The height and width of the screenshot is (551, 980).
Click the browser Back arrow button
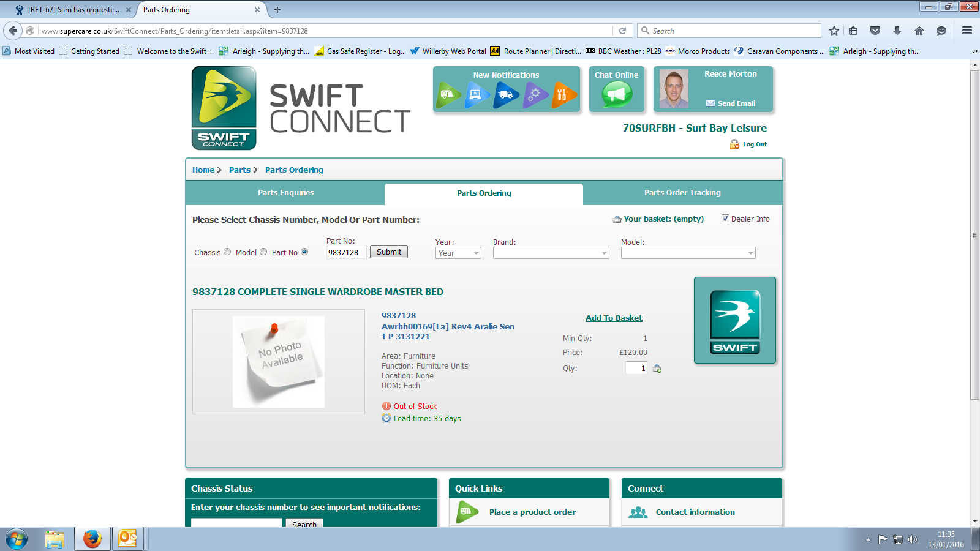[x=13, y=31]
